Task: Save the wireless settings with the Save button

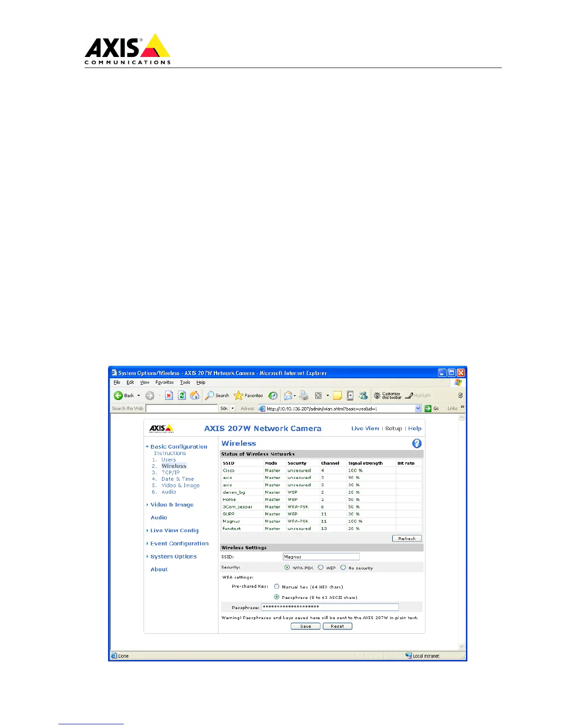Action: pyautogui.click(x=305, y=626)
